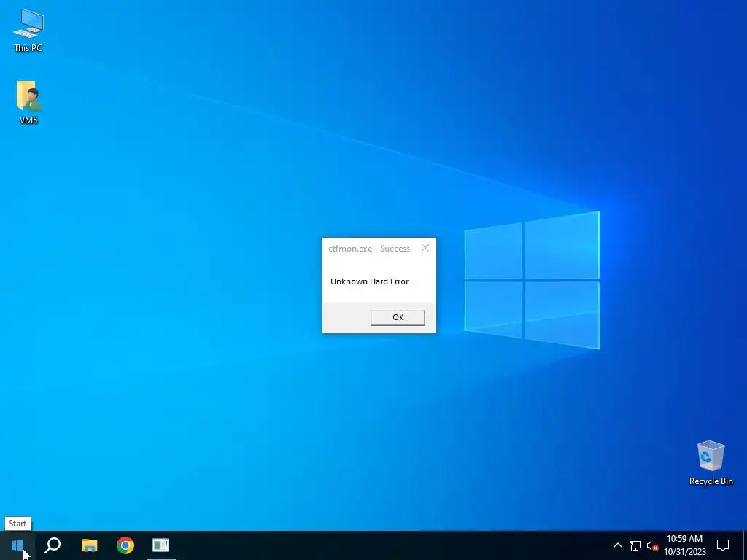The height and width of the screenshot is (560, 747).
Task: Open the Windows Start menu
Action: click(18, 545)
